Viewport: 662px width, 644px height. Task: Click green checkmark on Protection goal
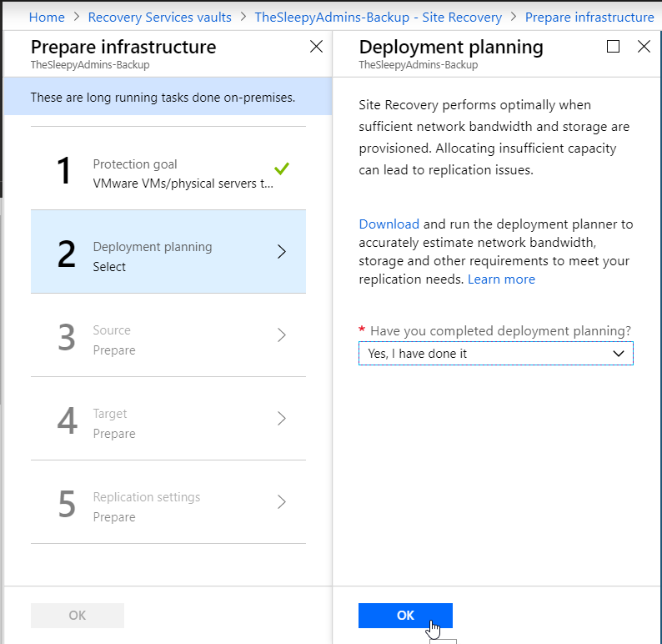(x=282, y=169)
